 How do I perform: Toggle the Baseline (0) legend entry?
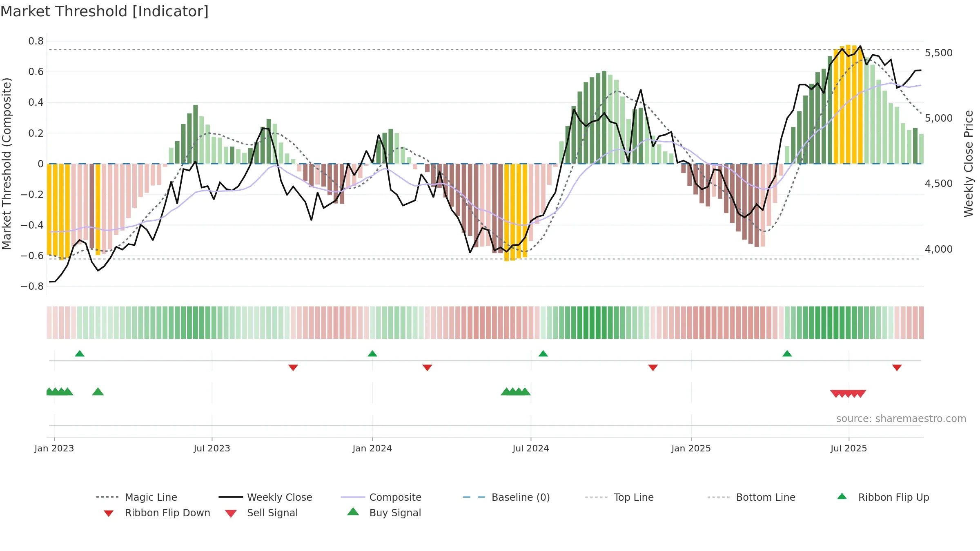506,497
